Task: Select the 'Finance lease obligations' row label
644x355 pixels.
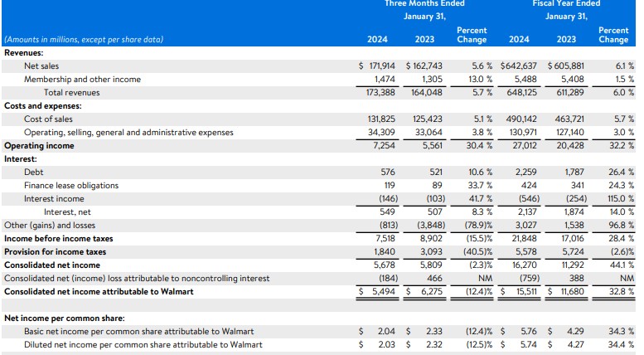Action: click(71, 185)
